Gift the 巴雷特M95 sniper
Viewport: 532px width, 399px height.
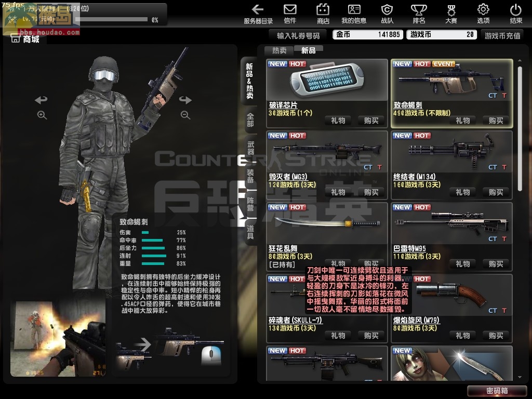click(463, 263)
